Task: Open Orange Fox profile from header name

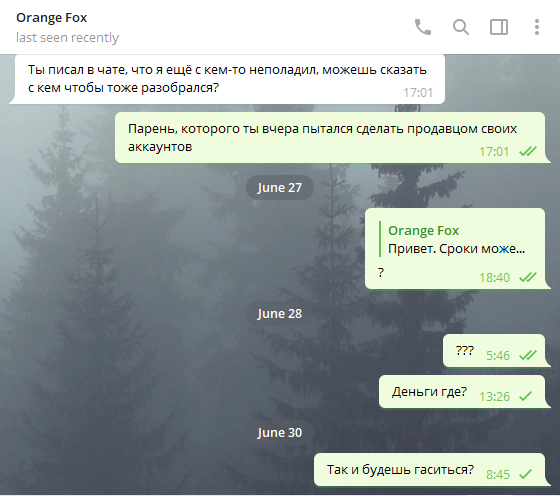Action: 51,18
